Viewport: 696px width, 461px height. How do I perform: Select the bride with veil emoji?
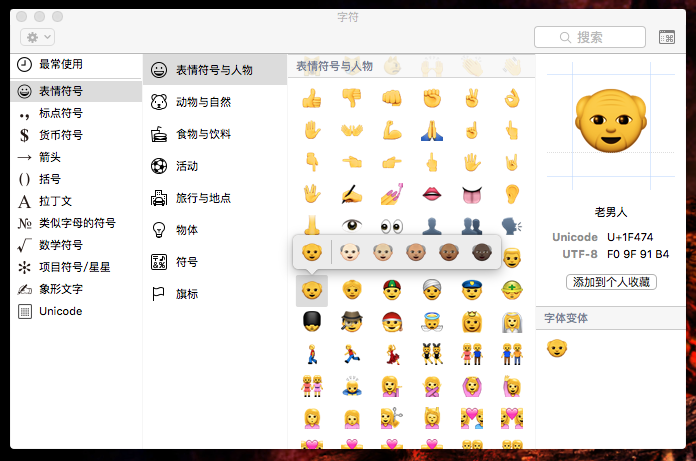pyautogui.click(x=512, y=322)
